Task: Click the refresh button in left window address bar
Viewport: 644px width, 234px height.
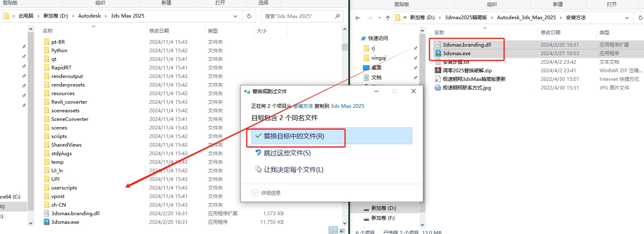Action: (249, 16)
